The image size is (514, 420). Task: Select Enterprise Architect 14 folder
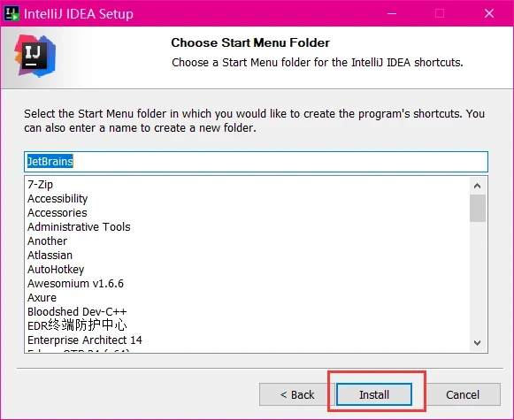tap(85, 340)
